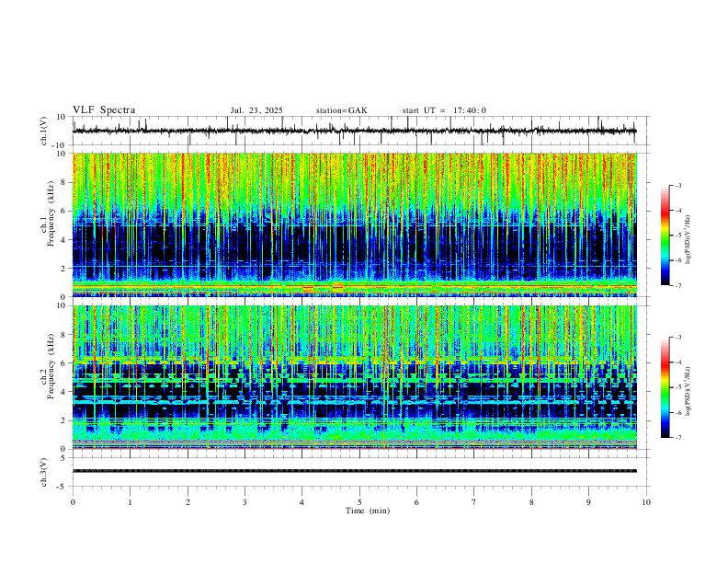
Task: Click the "ch.1(V)" waveform axis label
Action: [43, 131]
